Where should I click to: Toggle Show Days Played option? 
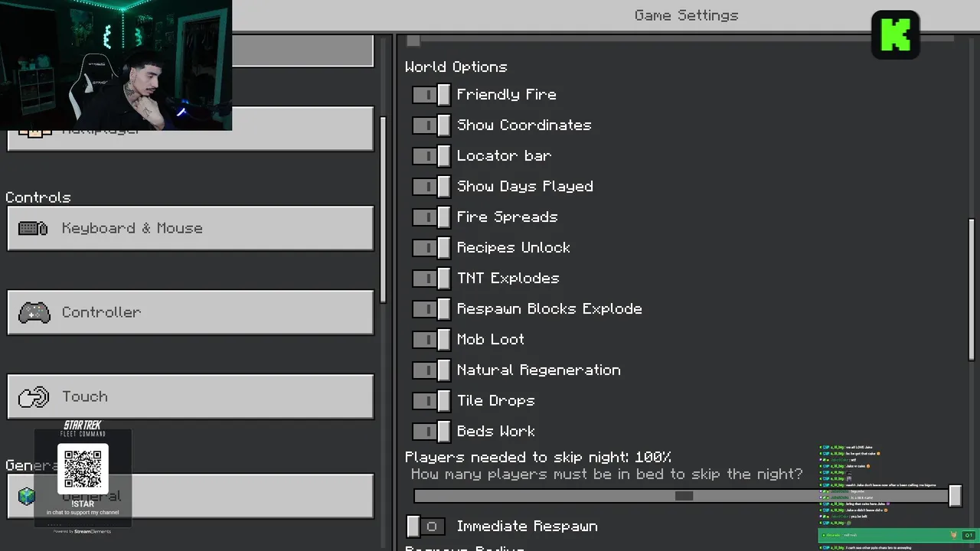coord(431,187)
